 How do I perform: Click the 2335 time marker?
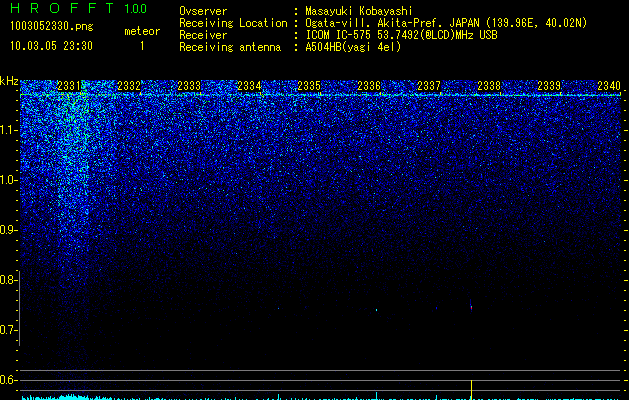click(309, 85)
